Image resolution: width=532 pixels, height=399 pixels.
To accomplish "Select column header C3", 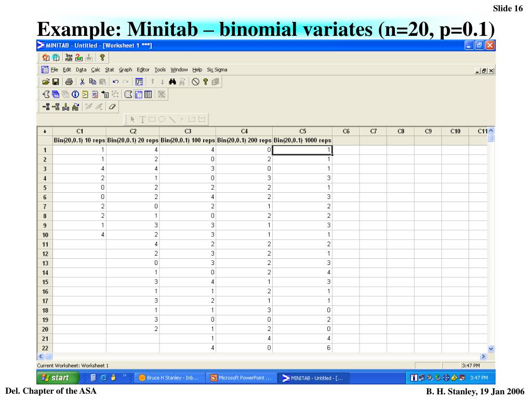I will pyautogui.click(x=188, y=131).
